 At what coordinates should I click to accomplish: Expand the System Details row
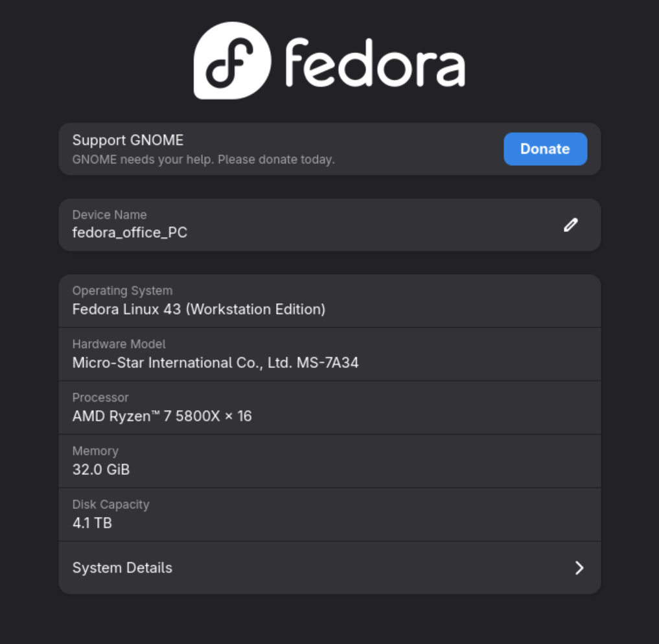330,568
